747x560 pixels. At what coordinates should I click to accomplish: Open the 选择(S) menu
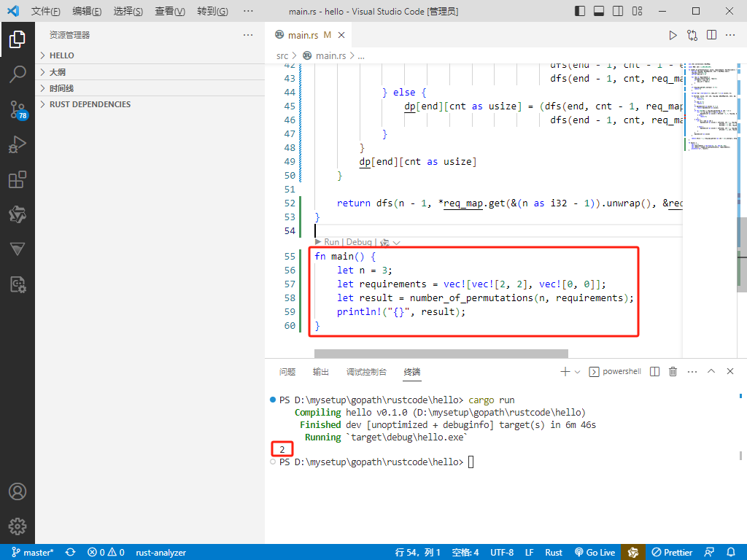pyautogui.click(x=128, y=11)
